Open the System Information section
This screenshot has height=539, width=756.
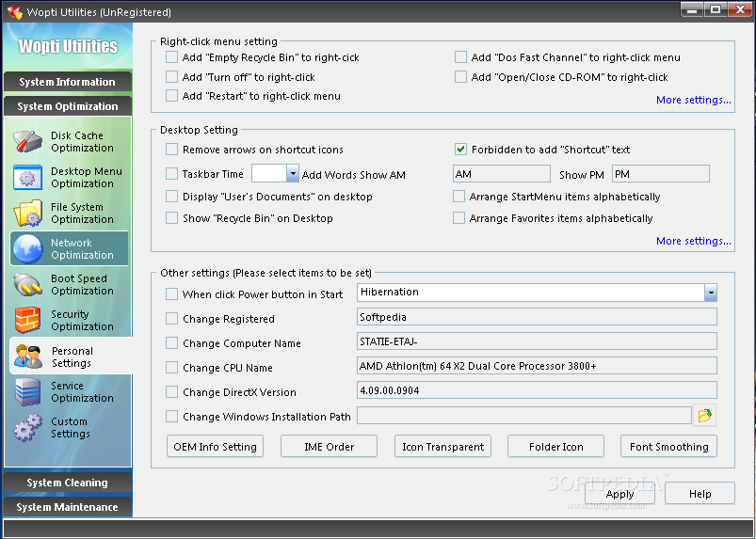(x=68, y=82)
